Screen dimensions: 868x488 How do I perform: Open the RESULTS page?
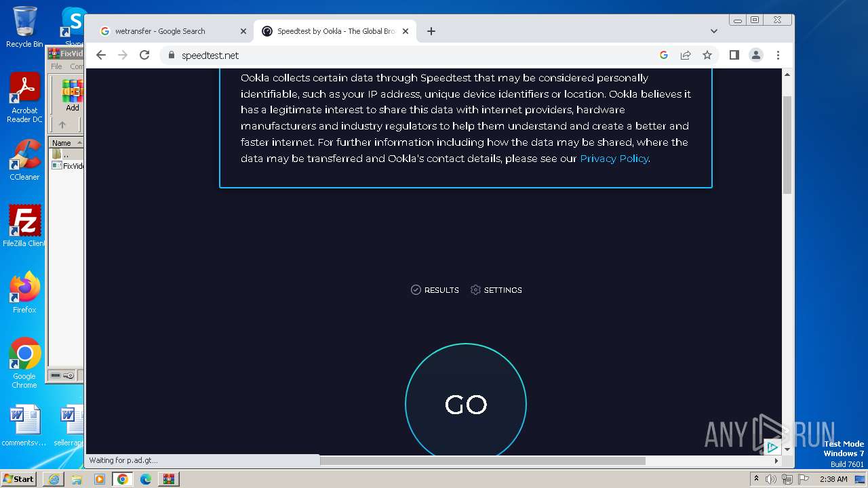(435, 290)
